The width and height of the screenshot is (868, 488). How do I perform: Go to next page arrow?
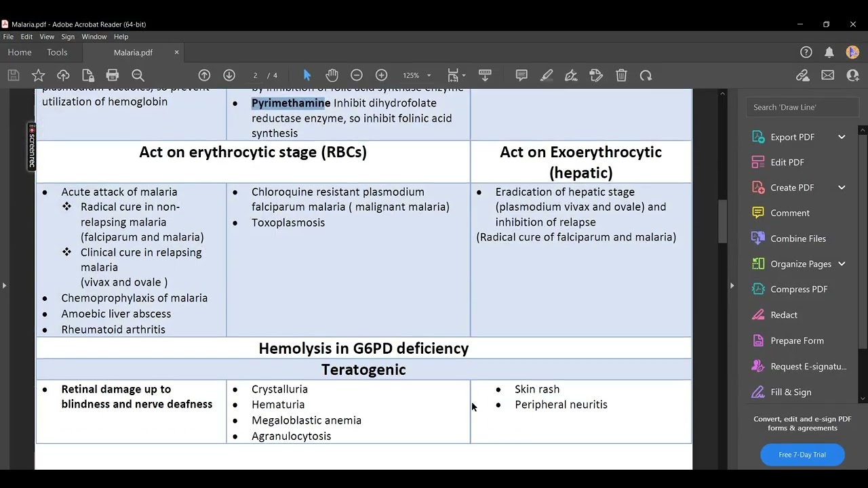229,75
